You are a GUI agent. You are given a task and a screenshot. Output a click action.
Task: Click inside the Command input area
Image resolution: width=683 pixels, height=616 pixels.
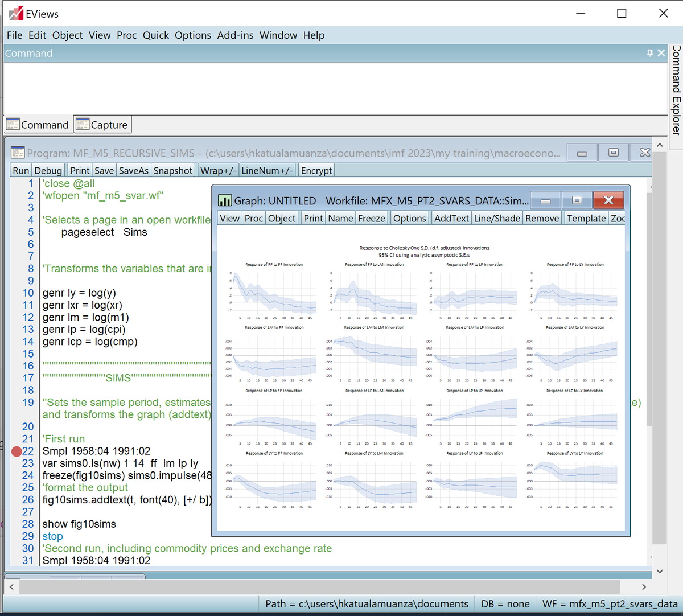[x=335, y=88]
